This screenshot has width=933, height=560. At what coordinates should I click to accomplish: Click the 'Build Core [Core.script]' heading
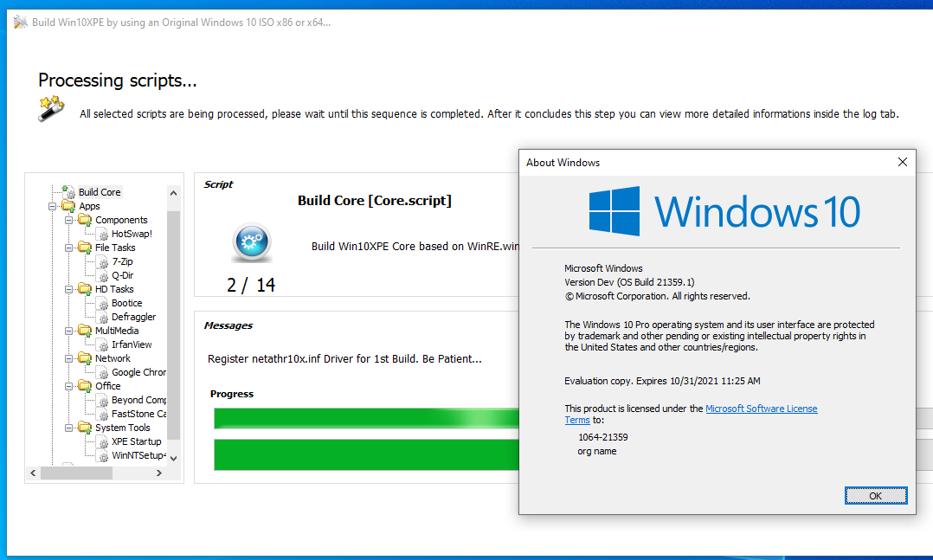tap(374, 201)
